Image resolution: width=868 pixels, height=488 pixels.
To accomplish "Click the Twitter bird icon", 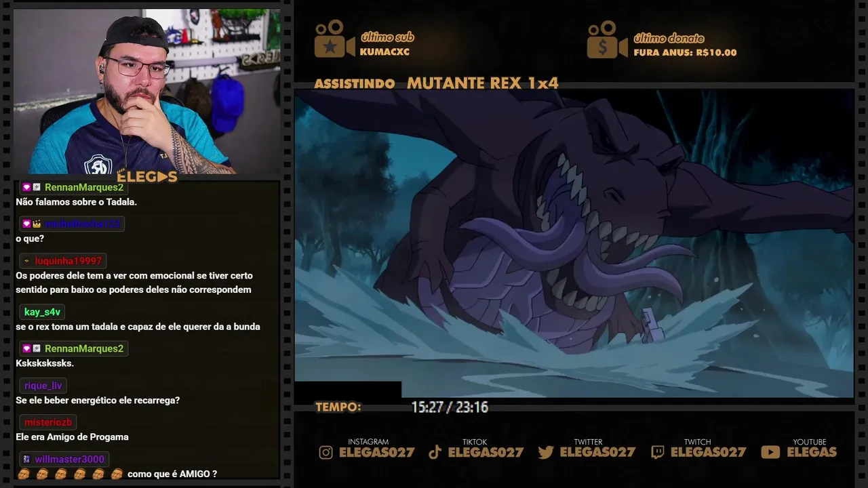I will [546, 452].
